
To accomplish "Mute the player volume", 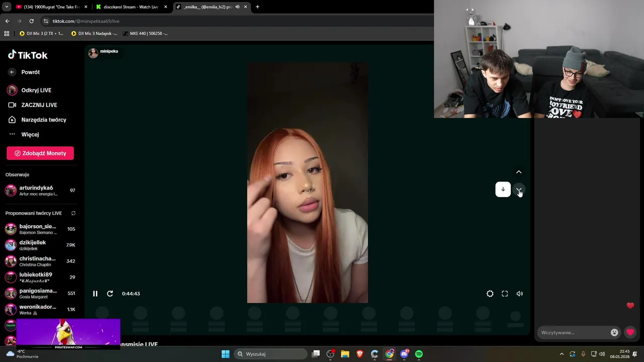I will (x=520, y=294).
